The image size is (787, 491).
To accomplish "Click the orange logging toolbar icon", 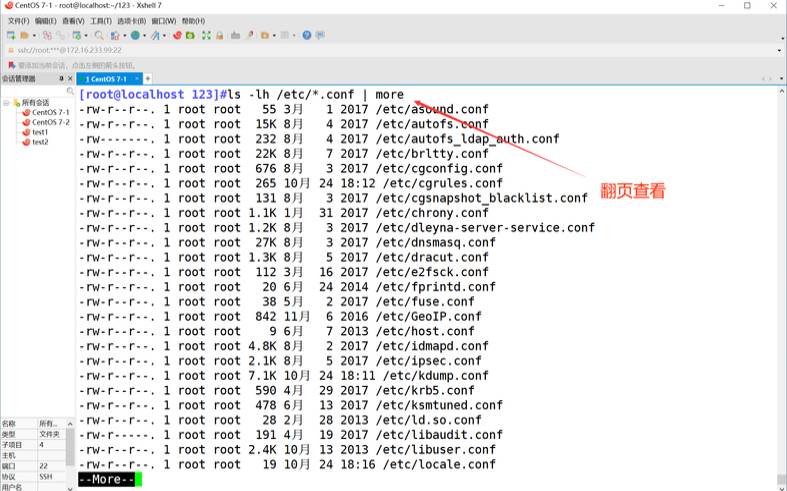I will pos(265,35).
